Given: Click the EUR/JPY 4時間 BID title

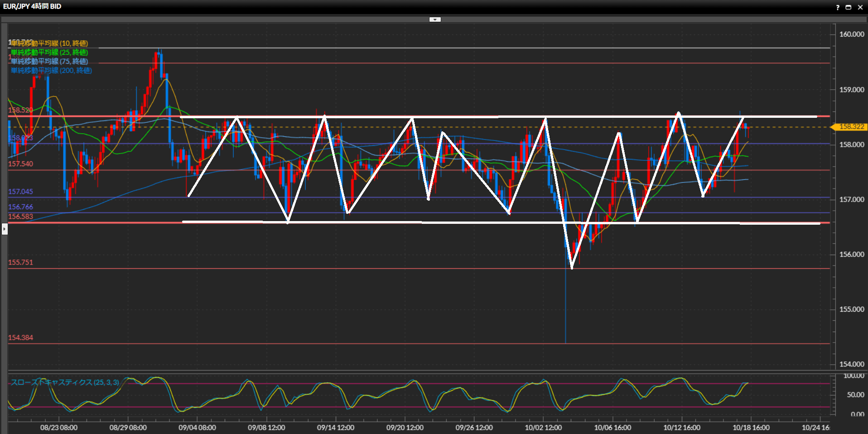Looking at the screenshot, I should tap(32, 6).
